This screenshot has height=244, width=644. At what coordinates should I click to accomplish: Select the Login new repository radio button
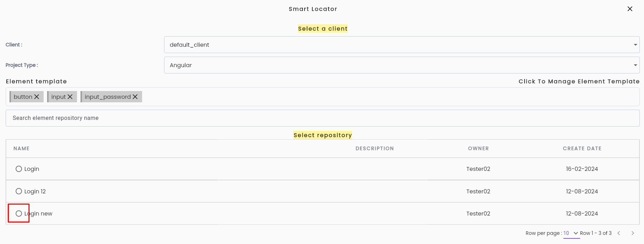19,213
